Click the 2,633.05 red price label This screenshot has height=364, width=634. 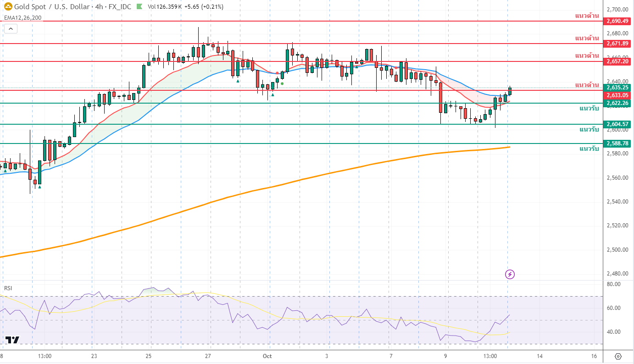617,95
